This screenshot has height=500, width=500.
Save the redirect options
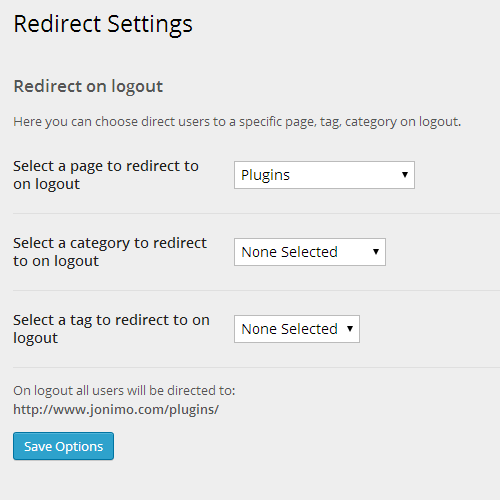(63, 446)
